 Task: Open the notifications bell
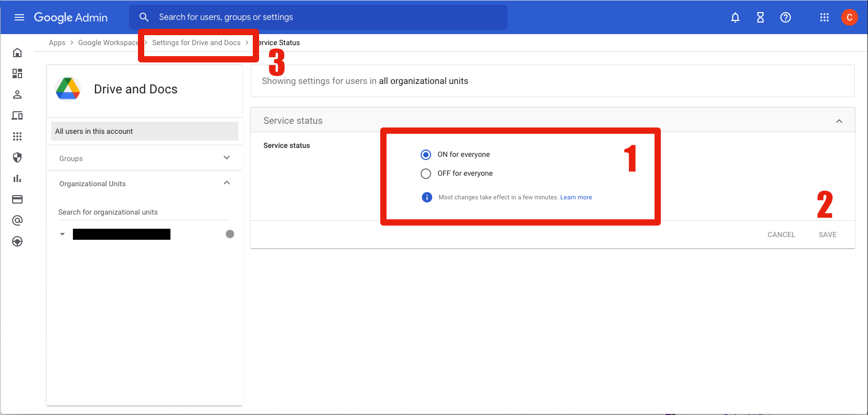tap(735, 17)
